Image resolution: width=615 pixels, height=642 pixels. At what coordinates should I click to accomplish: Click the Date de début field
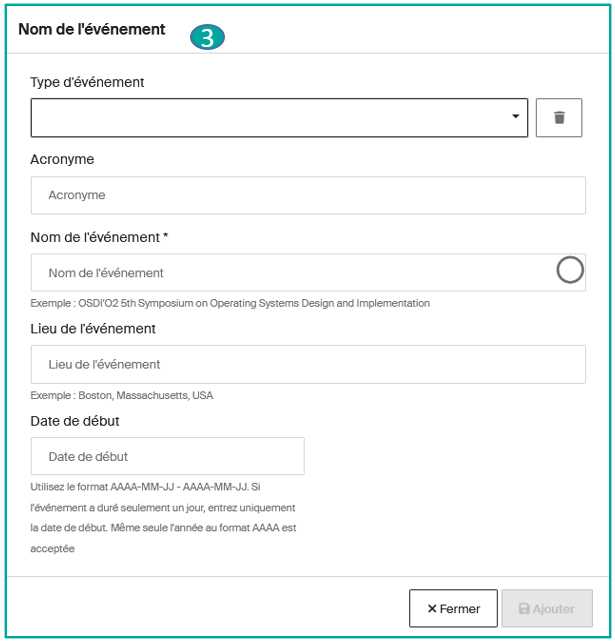[x=167, y=456]
